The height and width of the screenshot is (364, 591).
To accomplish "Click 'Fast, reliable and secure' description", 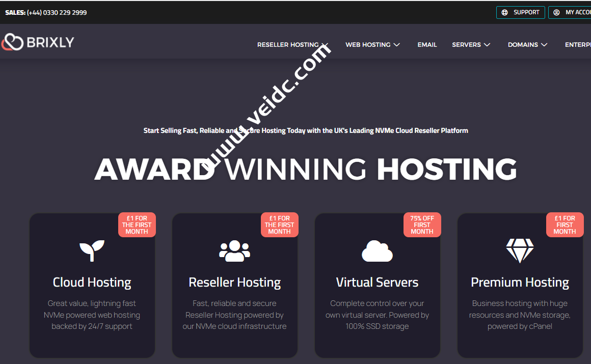I will click(234, 315).
